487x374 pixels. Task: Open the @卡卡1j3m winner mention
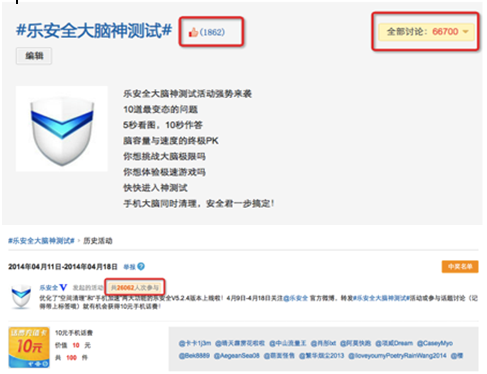click(x=195, y=343)
